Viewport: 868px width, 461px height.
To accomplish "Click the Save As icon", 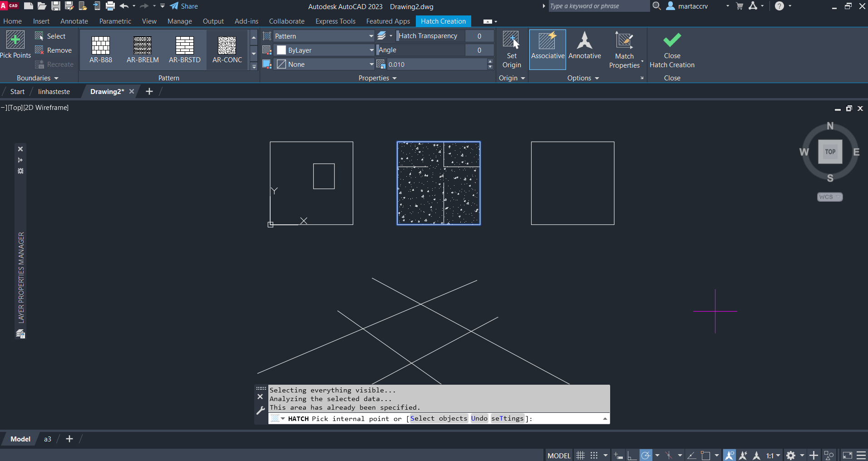I will pos(69,6).
